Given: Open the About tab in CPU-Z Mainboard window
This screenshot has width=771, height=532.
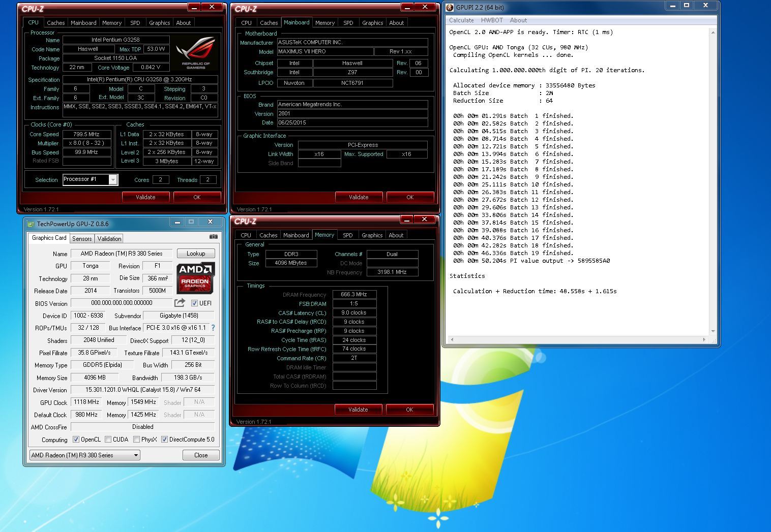Looking at the screenshot, I should [x=396, y=23].
